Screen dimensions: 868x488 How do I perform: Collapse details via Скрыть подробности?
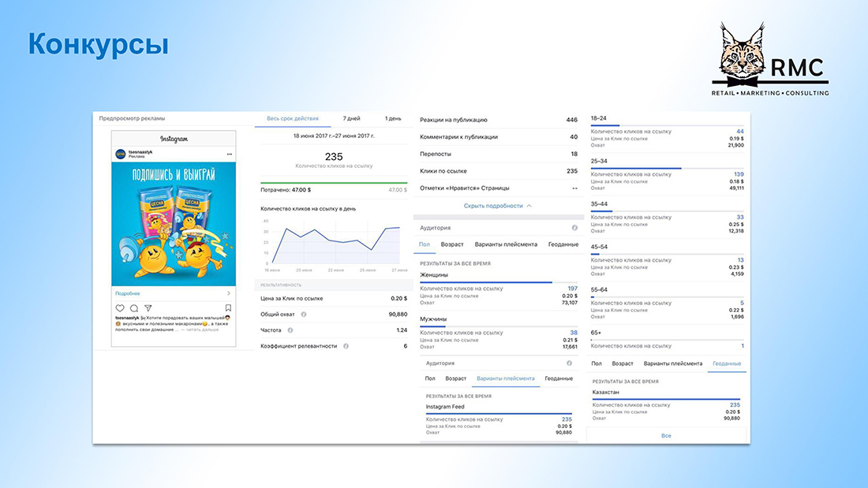(x=497, y=206)
